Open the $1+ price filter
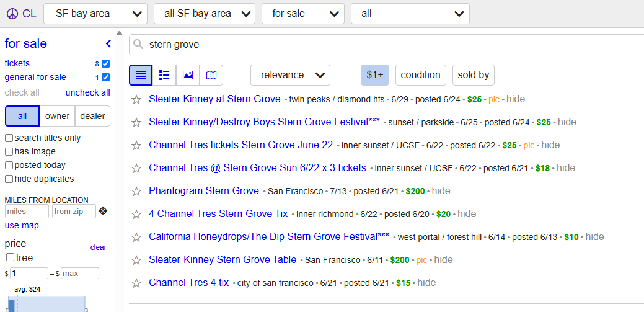 point(375,75)
